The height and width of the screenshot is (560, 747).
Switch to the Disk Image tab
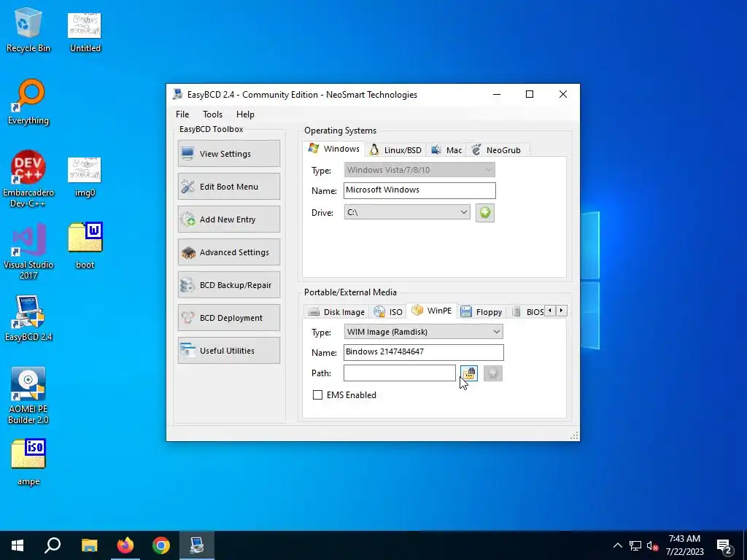click(336, 312)
